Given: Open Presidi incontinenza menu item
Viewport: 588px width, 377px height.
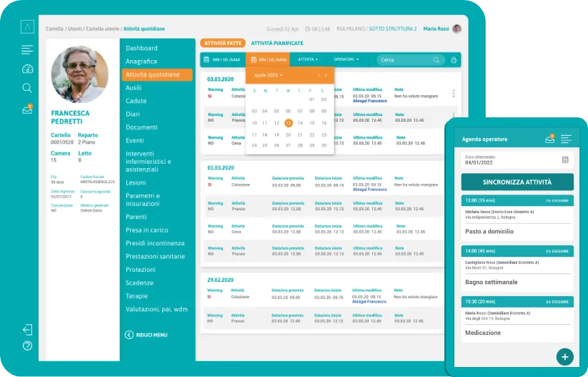Looking at the screenshot, I should [155, 243].
